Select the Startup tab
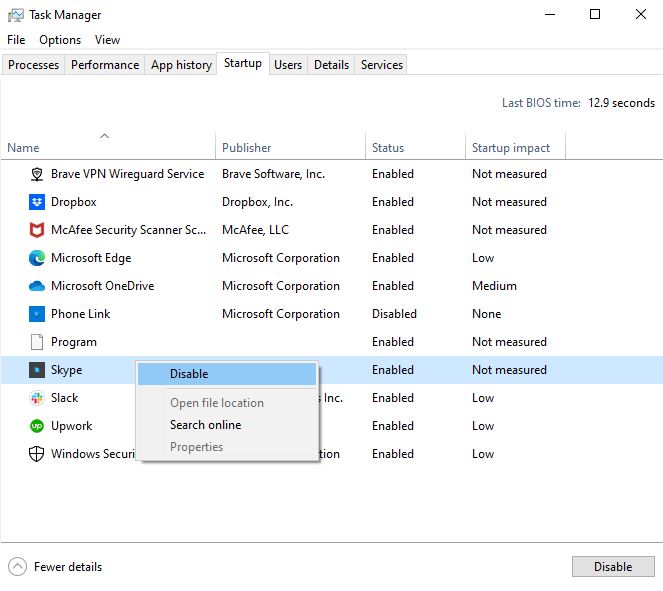 (x=243, y=63)
